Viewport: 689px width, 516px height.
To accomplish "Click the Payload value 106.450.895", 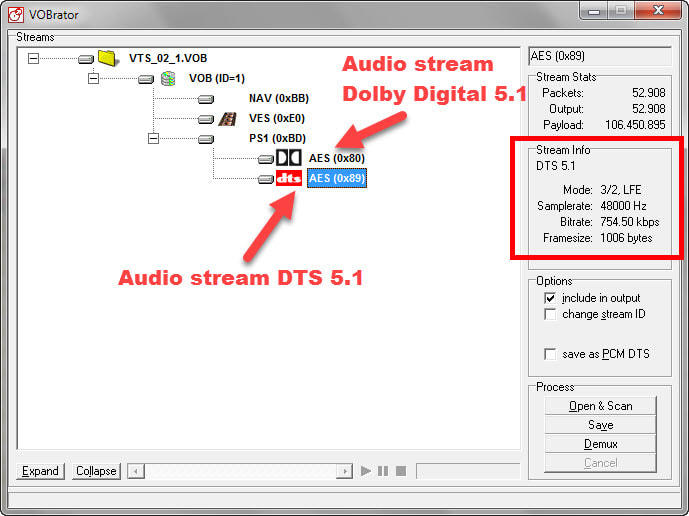I will [x=635, y=125].
